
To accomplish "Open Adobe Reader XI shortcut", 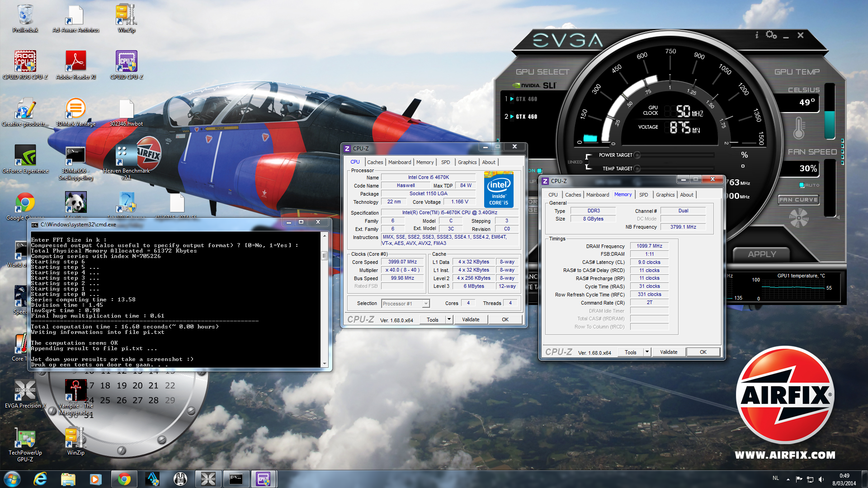I will 75,65.
